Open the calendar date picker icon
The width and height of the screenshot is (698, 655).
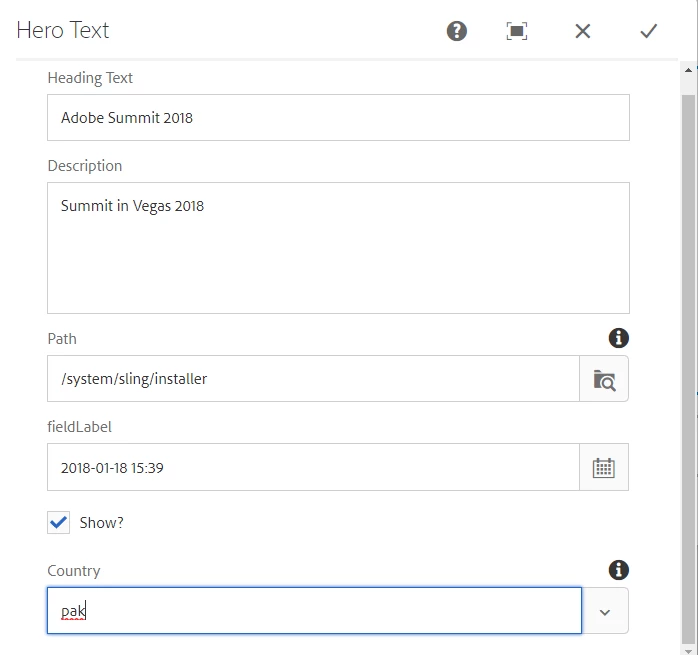pyautogui.click(x=604, y=467)
